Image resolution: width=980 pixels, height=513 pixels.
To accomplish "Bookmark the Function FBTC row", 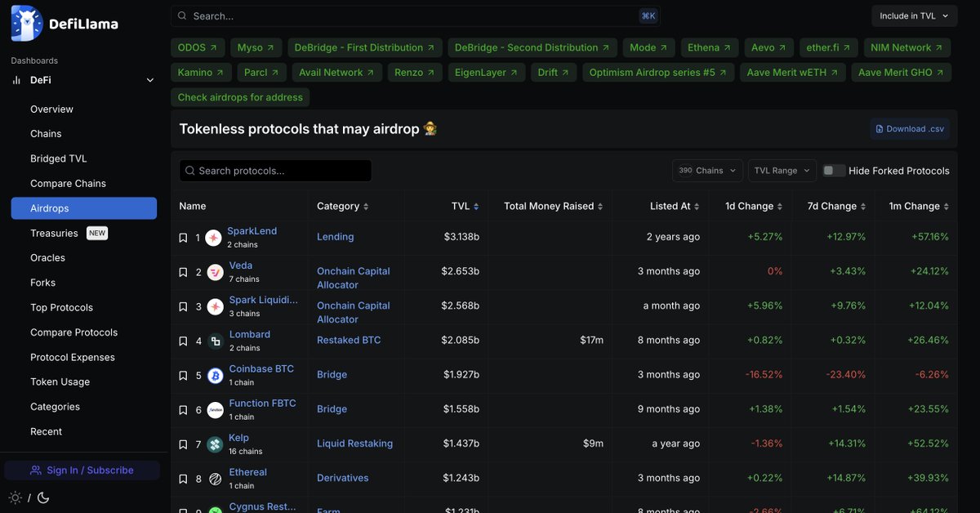I will (x=183, y=410).
